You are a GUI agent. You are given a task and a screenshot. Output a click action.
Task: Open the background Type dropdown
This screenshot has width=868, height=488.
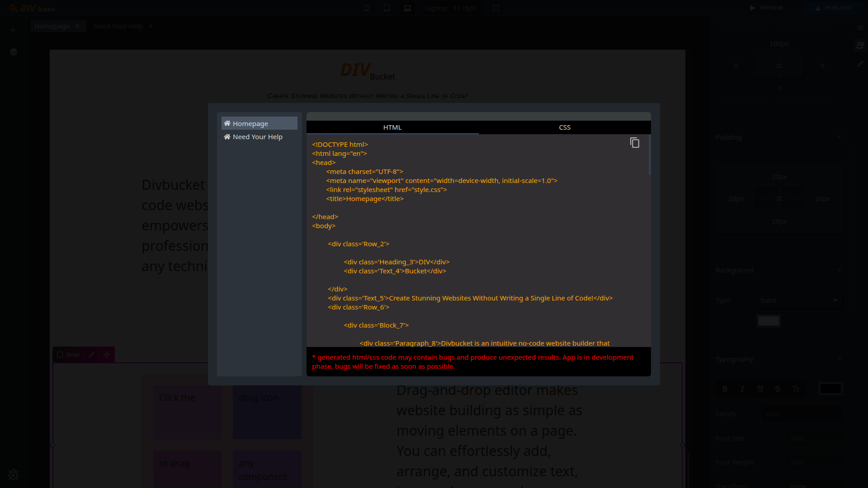pos(800,300)
